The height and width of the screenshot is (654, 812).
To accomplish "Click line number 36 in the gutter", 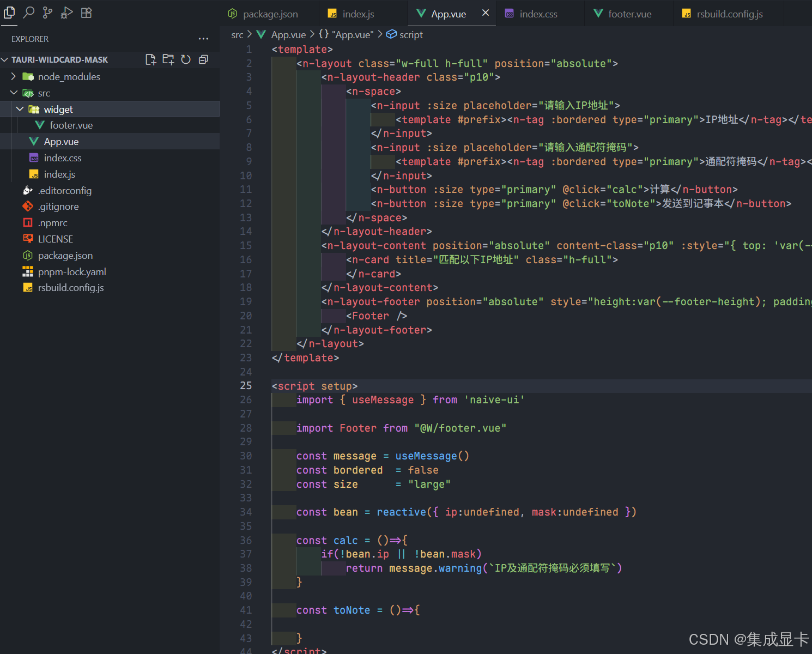I will [246, 540].
